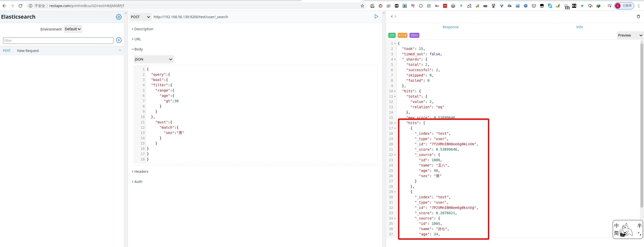644x247 pixels.
Task: Click the filter input field
Action: 58,40
